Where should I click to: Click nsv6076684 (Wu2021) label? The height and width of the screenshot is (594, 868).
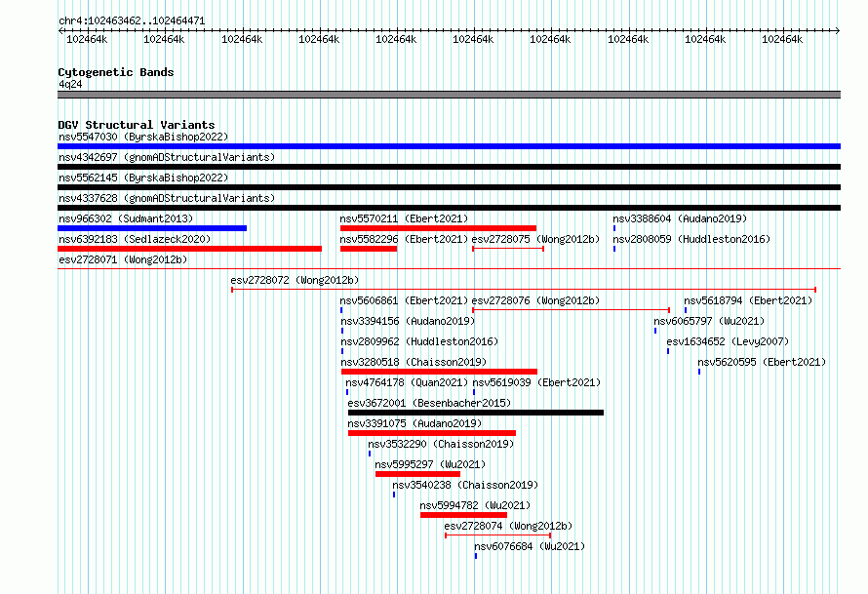[530, 546]
